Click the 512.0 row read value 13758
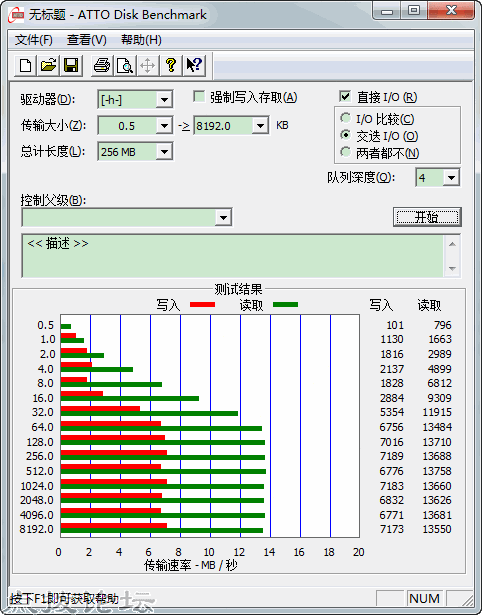This screenshot has width=482, height=615. point(437,471)
